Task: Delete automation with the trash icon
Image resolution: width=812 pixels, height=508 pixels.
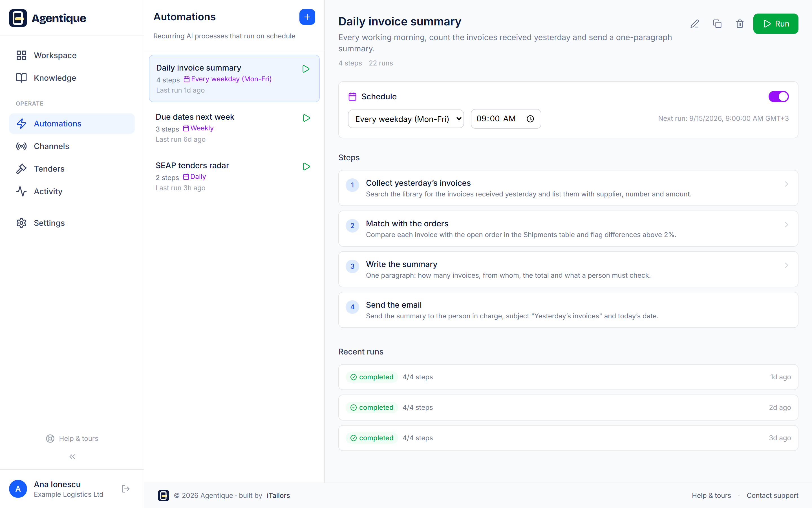Action: click(x=740, y=24)
